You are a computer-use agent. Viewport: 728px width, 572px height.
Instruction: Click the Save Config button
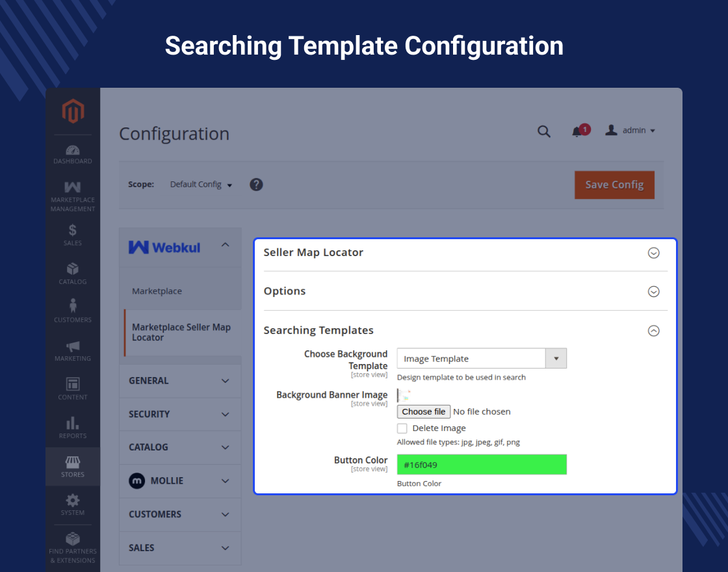tap(614, 185)
